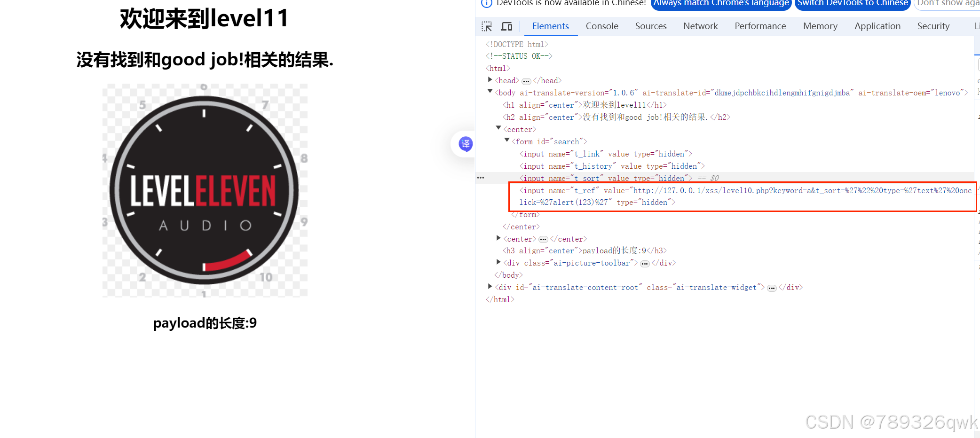Click the LevelEleven Audio logo image

click(x=205, y=190)
